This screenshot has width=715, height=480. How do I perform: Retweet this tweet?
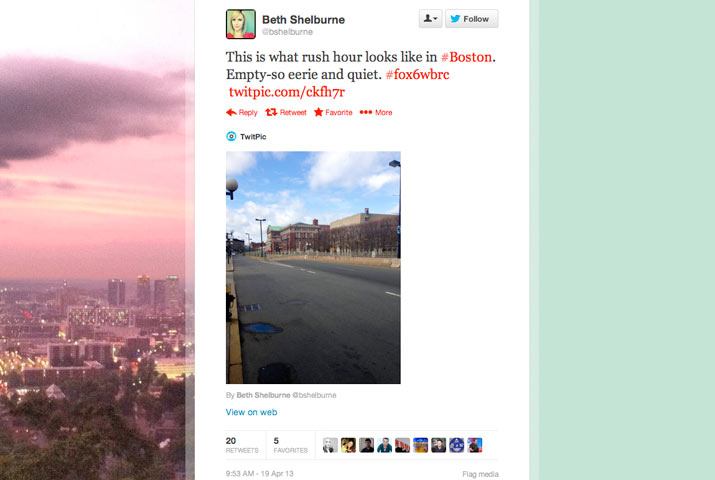coord(286,112)
